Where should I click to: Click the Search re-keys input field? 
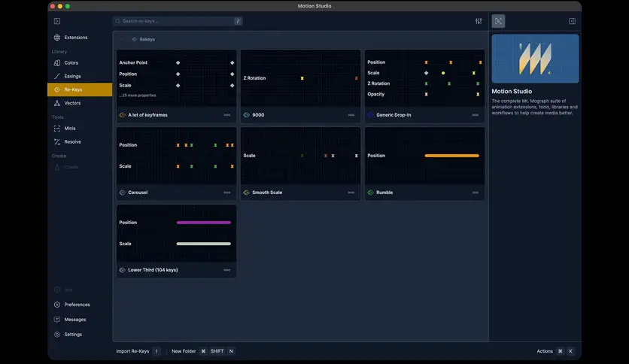(x=178, y=21)
